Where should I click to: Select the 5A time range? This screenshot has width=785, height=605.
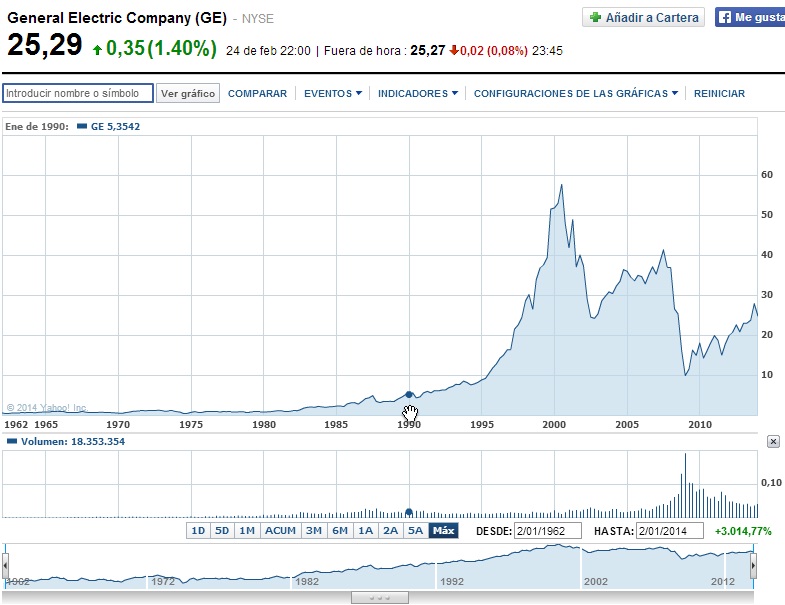click(x=416, y=530)
